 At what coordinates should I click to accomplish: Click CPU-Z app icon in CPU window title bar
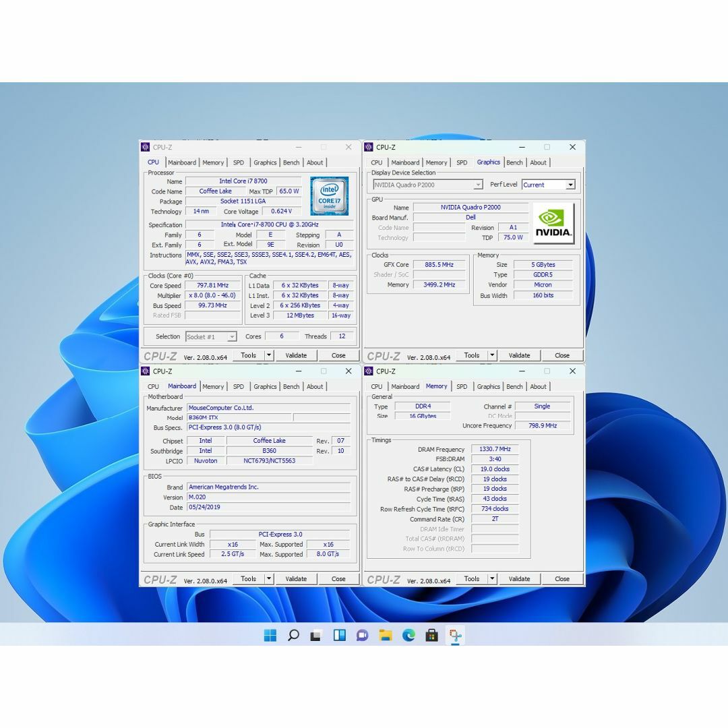click(146, 147)
